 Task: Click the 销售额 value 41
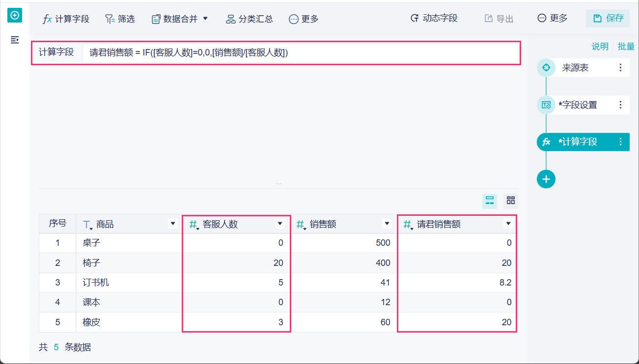(x=385, y=283)
